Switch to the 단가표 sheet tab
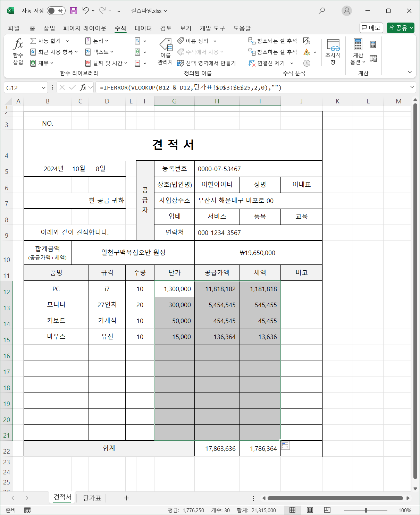The width and height of the screenshot is (420, 515). pyautogui.click(x=92, y=498)
